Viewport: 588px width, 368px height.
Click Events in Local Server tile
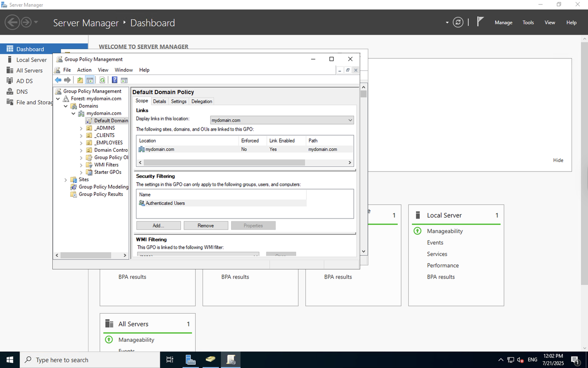point(435,242)
